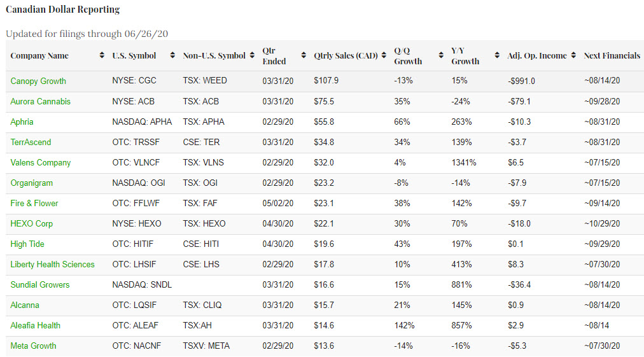The image size is (644, 357).
Task: Open Valens Company link
Action: tap(40, 162)
